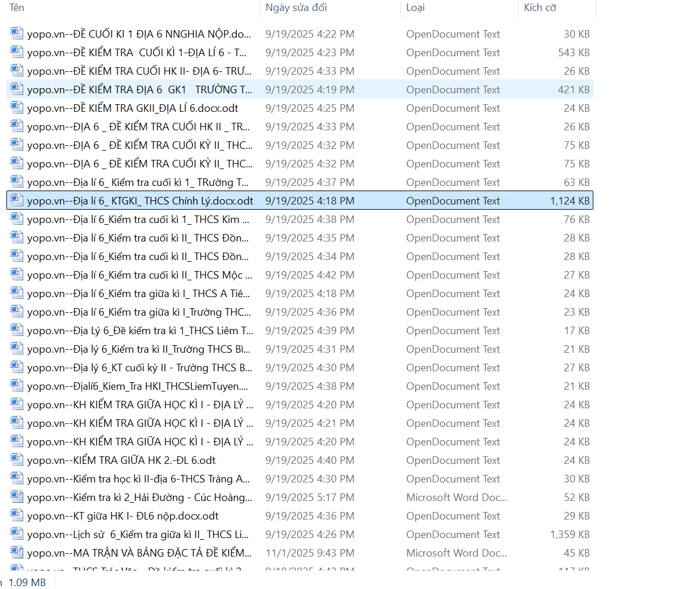Select file Địa Lý 6_Đề kiểm tra kì 1_THCS Liêm
Viewport: 700px width, 589px height.
[x=139, y=331]
